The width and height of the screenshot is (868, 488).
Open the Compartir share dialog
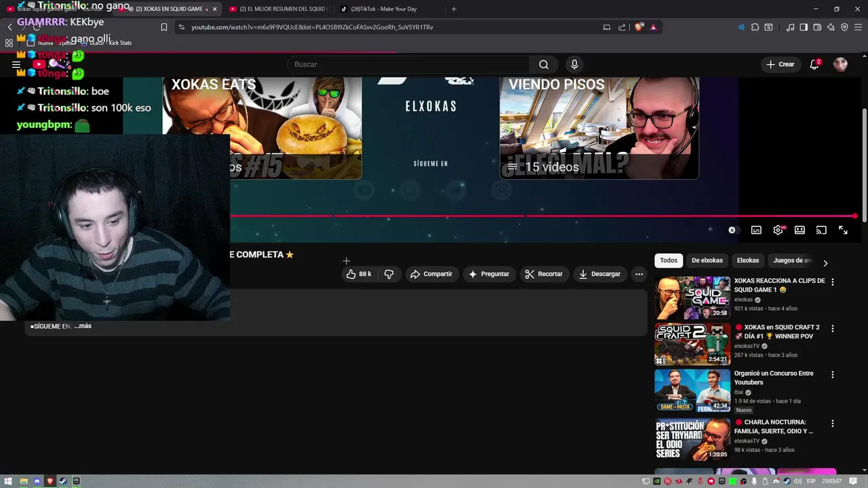[x=431, y=274]
